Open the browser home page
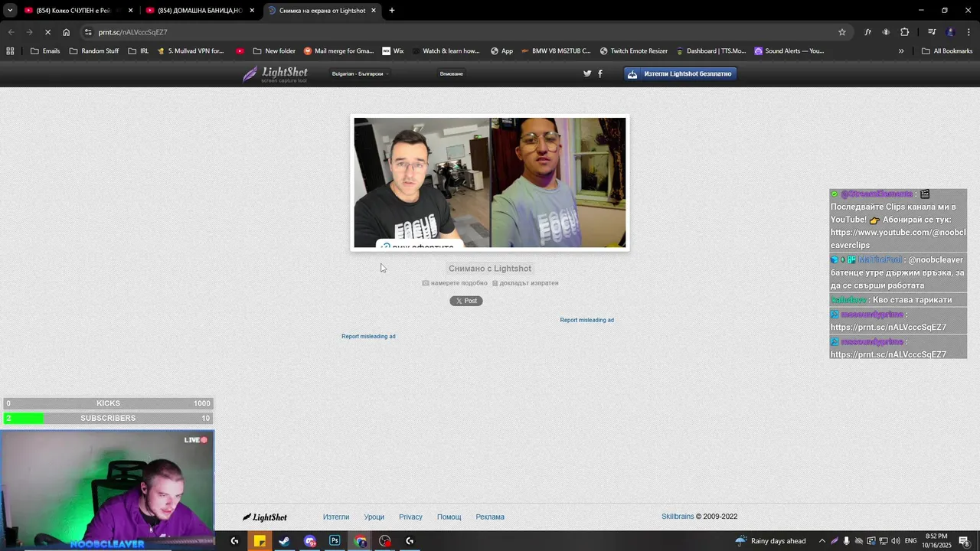Image resolution: width=980 pixels, height=551 pixels. pyautogui.click(x=67, y=32)
